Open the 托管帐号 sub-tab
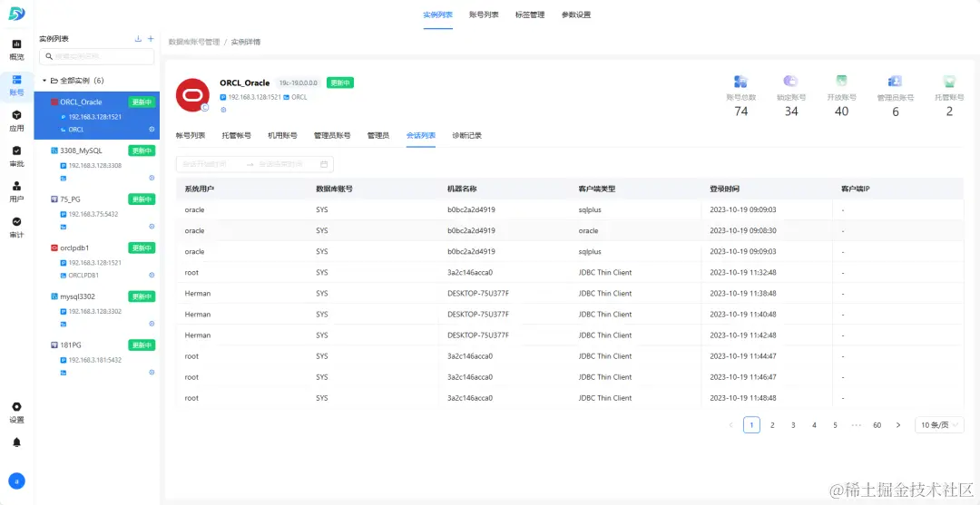This screenshot has width=980, height=505. coord(236,135)
